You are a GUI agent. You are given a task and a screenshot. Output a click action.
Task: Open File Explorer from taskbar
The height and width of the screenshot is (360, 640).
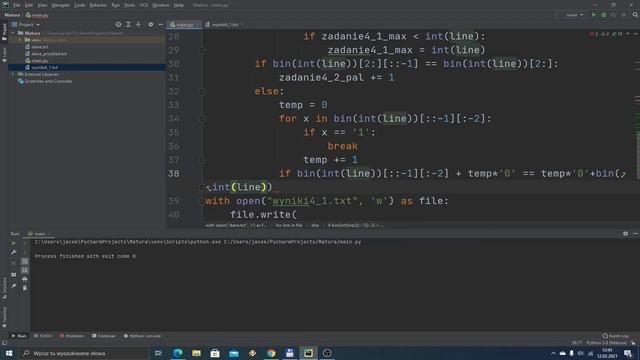[196, 353]
